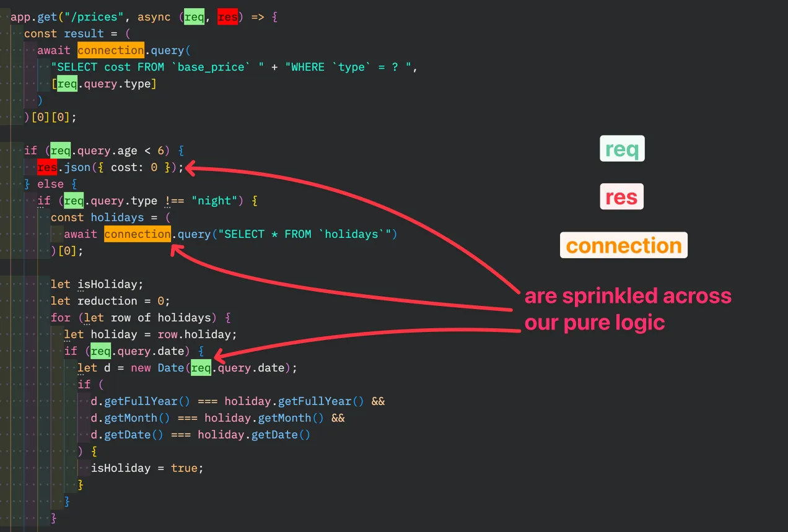Click highlighted res in the function parameters
The height and width of the screenshot is (532, 788).
(227, 17)
